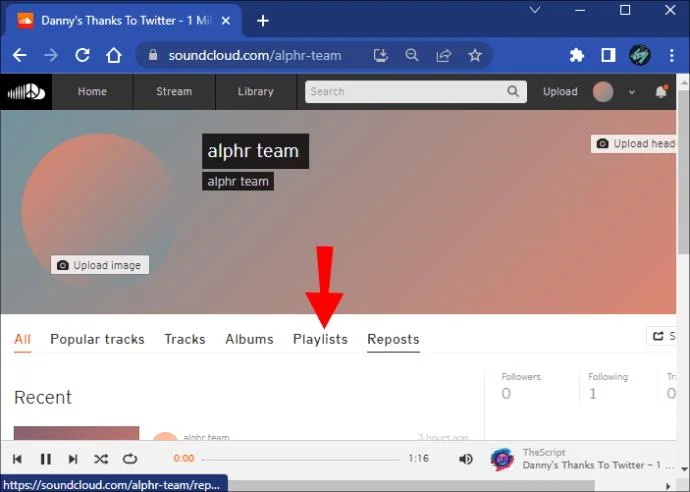Screen dimensions: 690x492
Task: Click the horizontal scrollbar right arrow
Action: tap(668, 486)
